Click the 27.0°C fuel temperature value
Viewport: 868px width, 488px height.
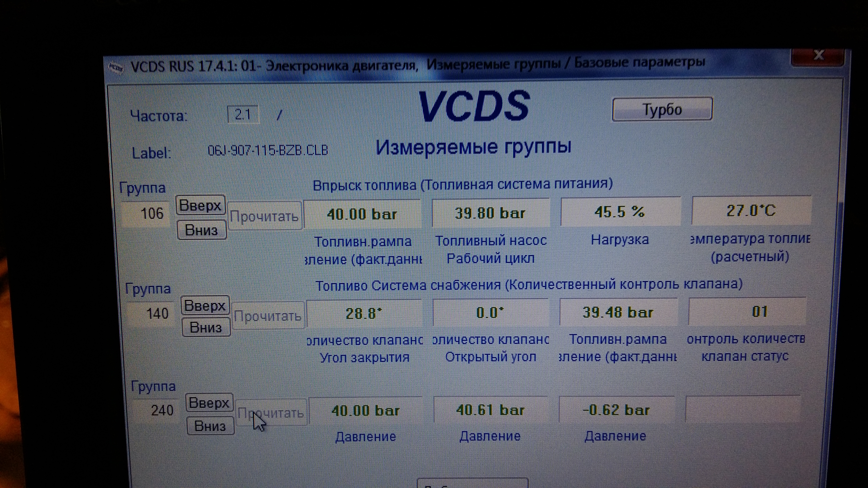point(752,211)
